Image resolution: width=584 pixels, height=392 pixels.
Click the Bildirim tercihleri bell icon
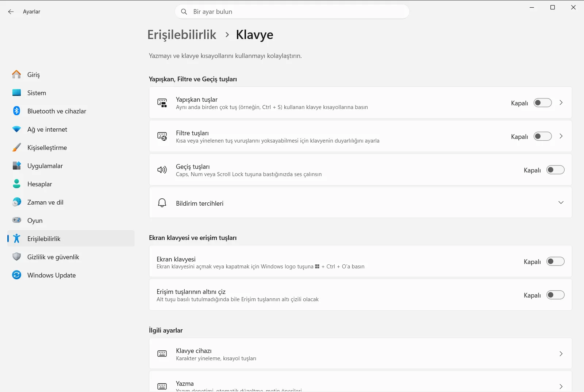click(162, 203)
